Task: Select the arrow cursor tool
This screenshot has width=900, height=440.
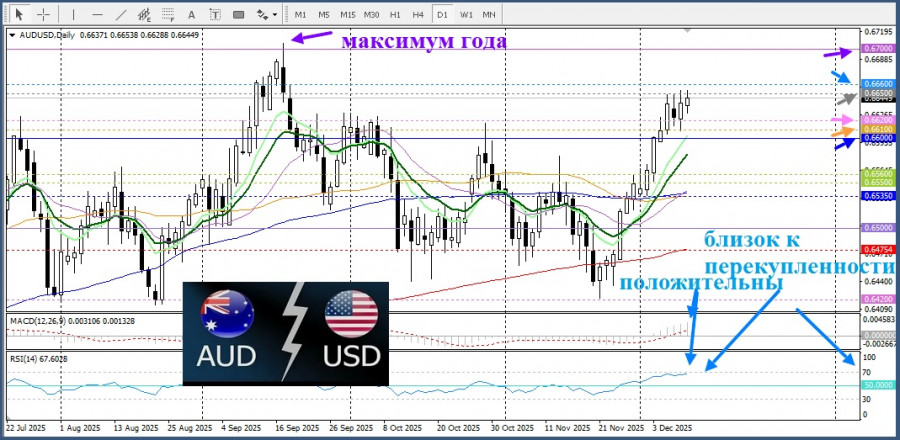Action: (19, 14)
